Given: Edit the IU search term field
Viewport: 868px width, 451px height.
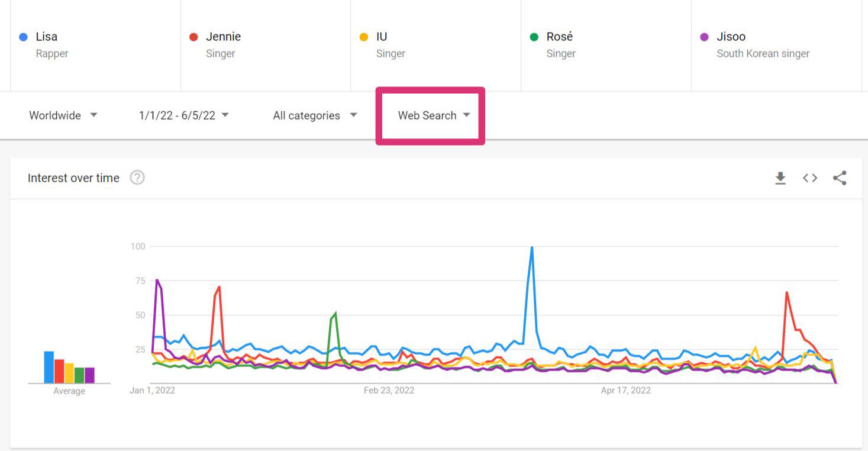Looking at the screenshot, I should coord(436,45).
